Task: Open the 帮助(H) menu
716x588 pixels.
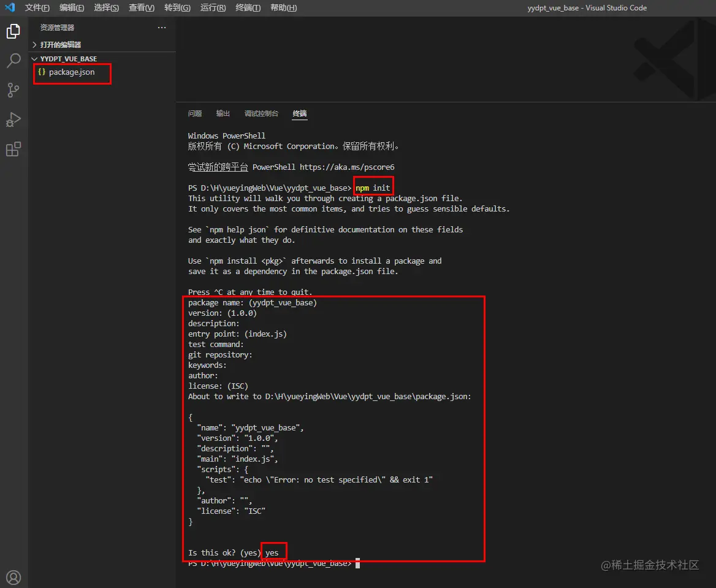Action: [x=284, y=8]
